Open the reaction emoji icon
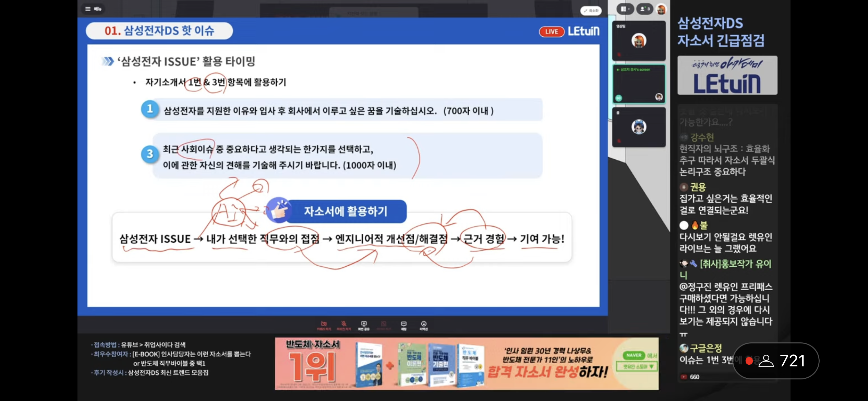Image resolution: width=868 pixels, height=401 pixels. coord(424,325)
